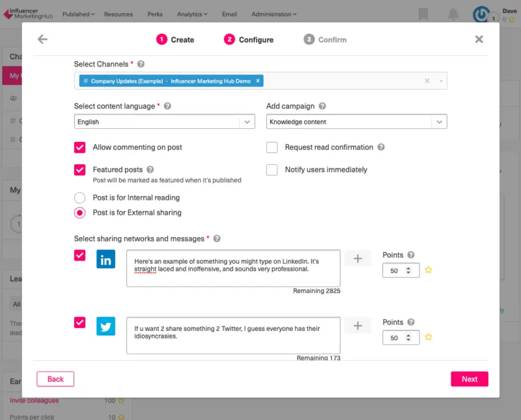Screen dimensions: 521x420
Task: Select Post is for Internal reading
Action: point(80,198)
